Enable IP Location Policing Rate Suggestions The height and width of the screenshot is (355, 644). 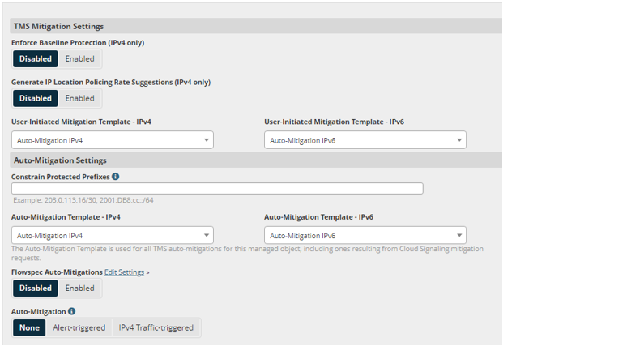click(79, 98)
